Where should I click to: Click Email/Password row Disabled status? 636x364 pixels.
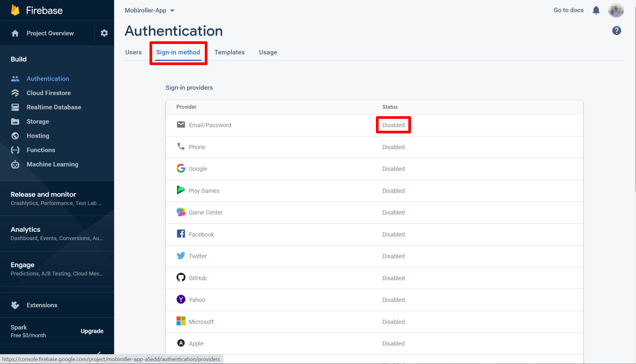click(393, 125)
